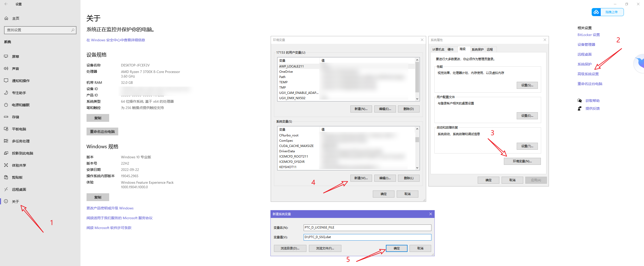The width and height of the screenshot is (644, 266).
Task: Click 新建(W)... under system variables
Action: coord(361,178)
